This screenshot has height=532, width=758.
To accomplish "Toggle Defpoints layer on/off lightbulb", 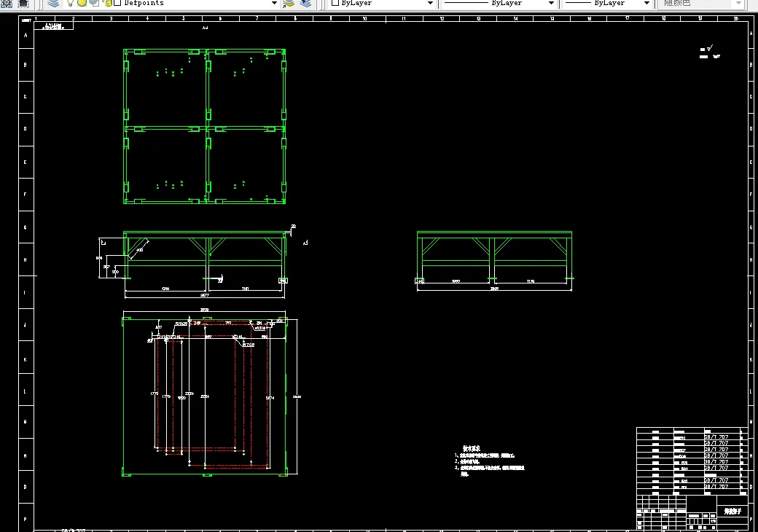I will tap(71, 3).
